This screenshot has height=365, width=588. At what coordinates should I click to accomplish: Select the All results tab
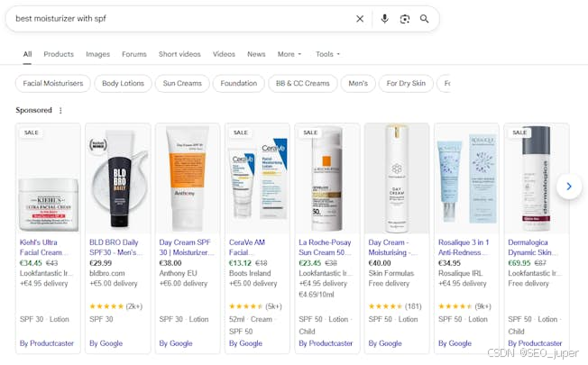27,54
